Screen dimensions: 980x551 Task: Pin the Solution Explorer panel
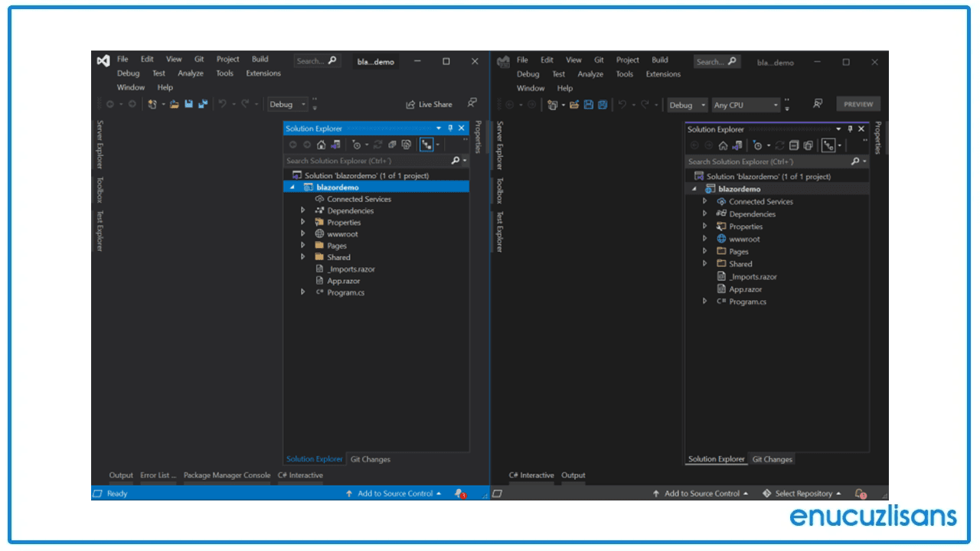(x=450, y=128)
